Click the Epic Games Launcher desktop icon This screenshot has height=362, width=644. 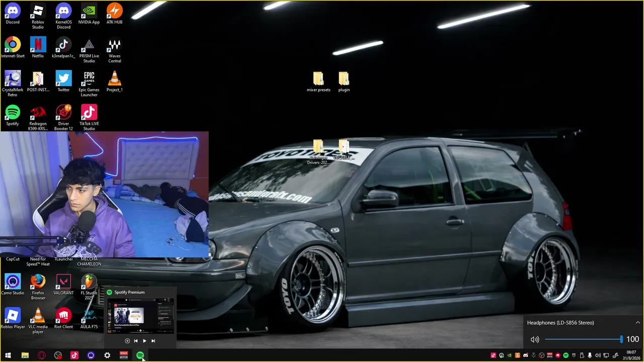tap(89, 84)
